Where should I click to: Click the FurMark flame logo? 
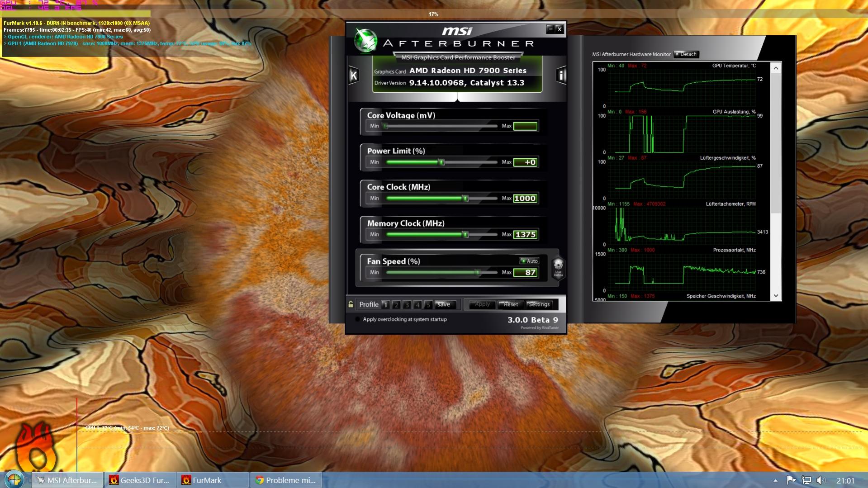point(37,447)
